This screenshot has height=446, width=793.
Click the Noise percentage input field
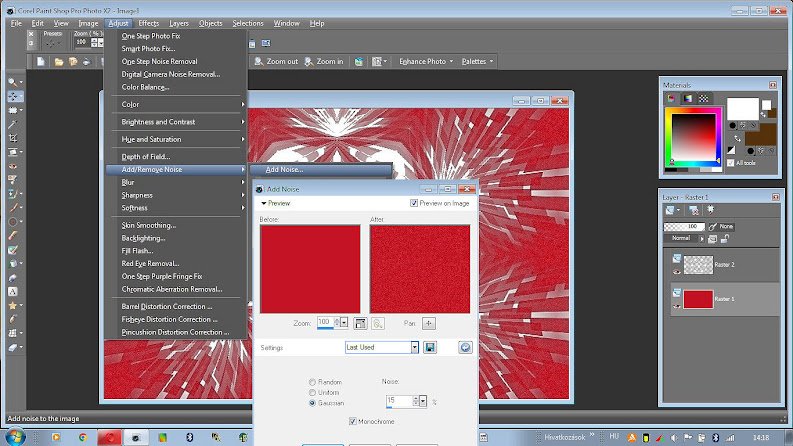(399, 401)
